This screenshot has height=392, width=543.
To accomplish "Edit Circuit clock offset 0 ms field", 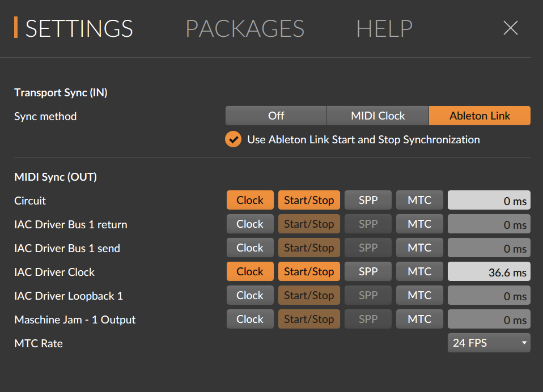I will click(489, 200).
